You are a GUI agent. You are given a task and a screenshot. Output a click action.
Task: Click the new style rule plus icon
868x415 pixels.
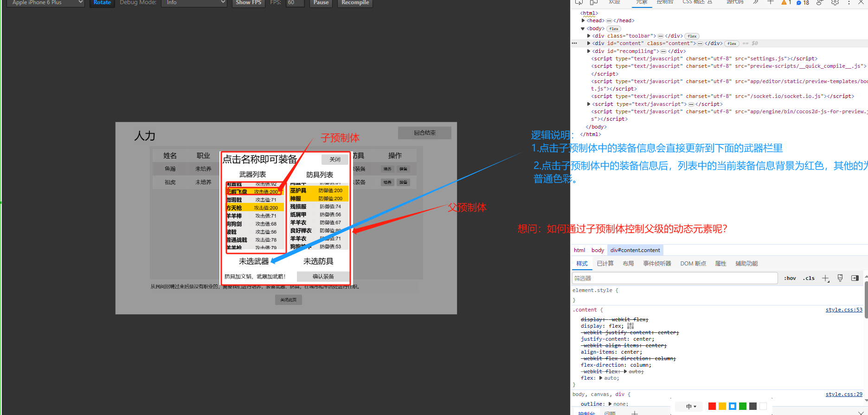(x=825, y=278)
